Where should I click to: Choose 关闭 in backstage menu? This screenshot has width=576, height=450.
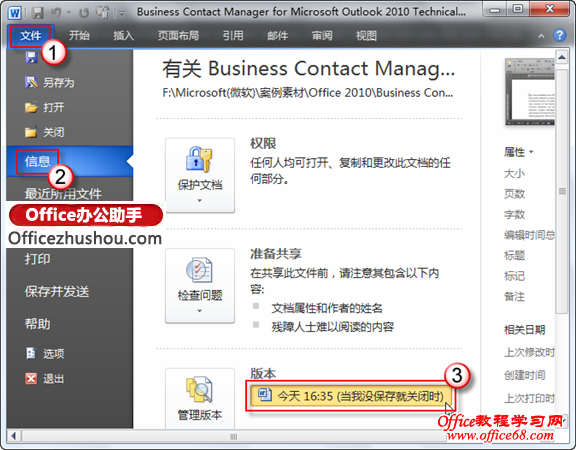pyautogui.click(x=44, y=132)
